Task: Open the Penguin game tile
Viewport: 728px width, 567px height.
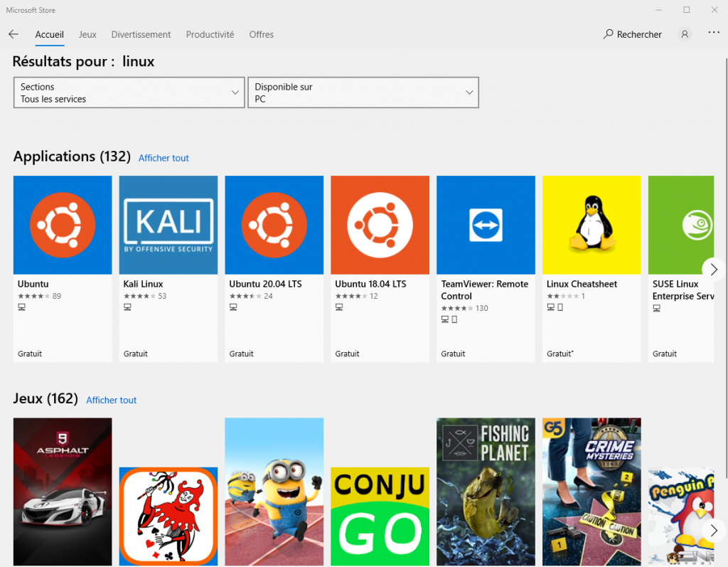Action: [681, 516]
